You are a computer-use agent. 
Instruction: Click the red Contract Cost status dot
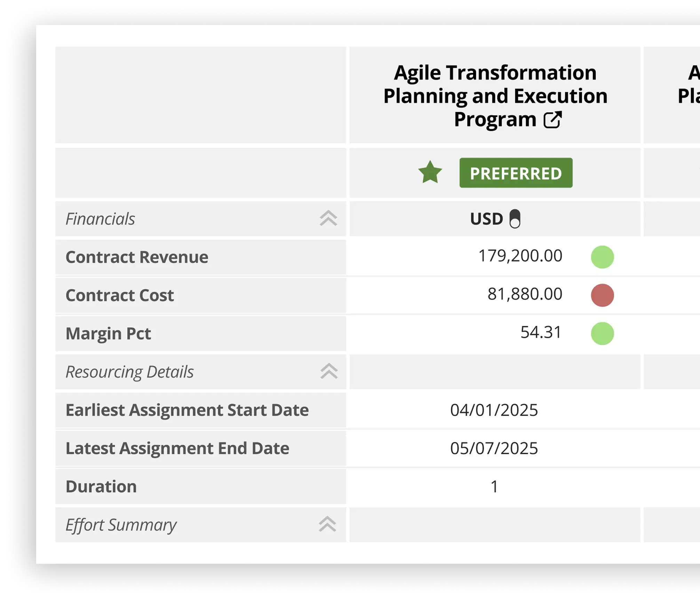point(602,295)
